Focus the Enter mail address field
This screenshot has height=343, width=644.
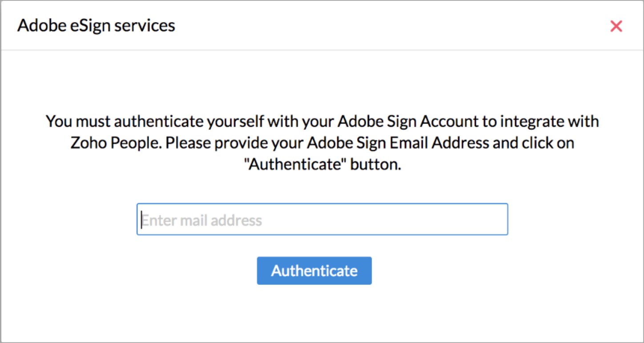click(322, 219)
